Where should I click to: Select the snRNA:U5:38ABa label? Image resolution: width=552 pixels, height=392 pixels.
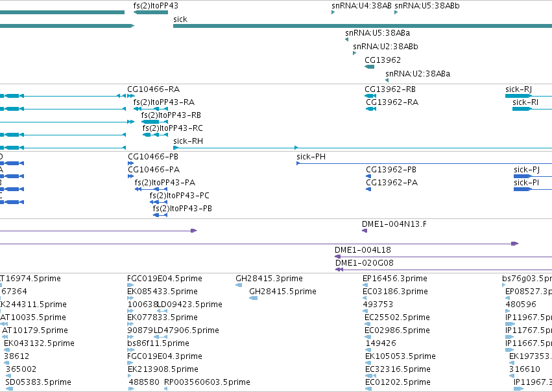point(378,33)
